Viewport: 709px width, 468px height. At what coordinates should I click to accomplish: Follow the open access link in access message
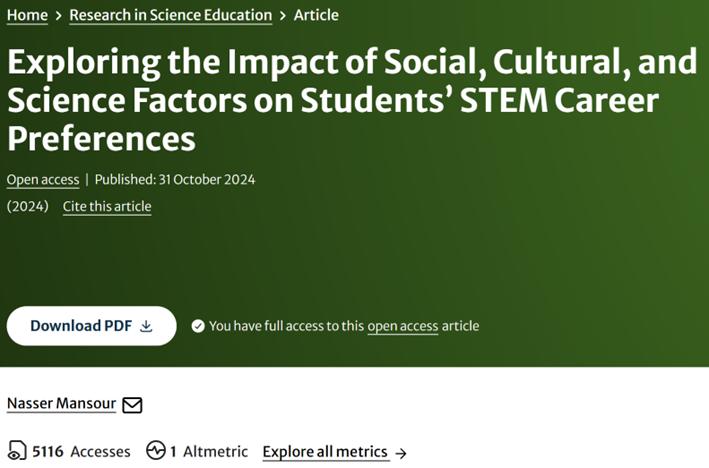(402, 326)
